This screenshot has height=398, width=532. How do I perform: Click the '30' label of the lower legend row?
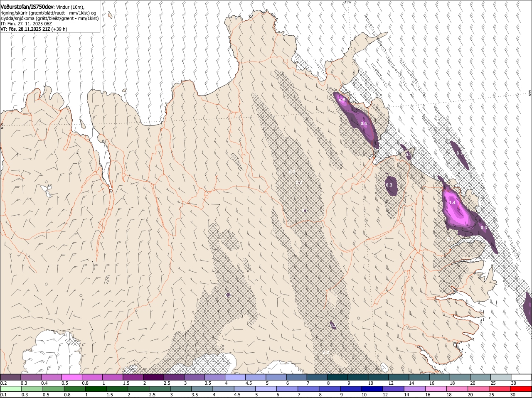pyautogui.click(x=513, y=395)
